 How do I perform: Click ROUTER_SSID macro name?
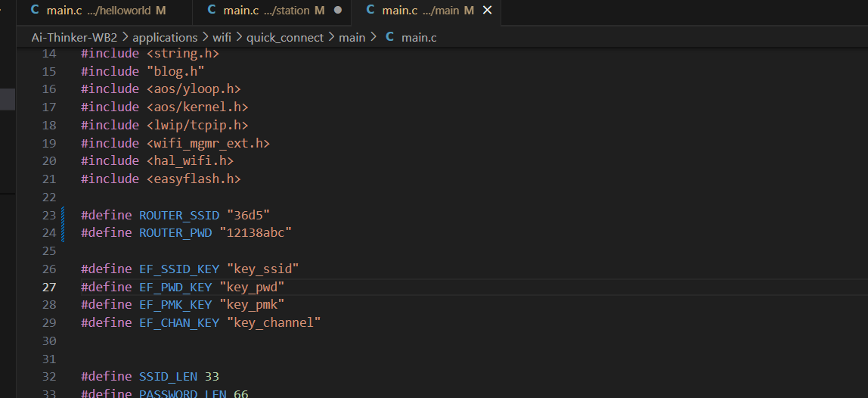[x=178, y=215]
